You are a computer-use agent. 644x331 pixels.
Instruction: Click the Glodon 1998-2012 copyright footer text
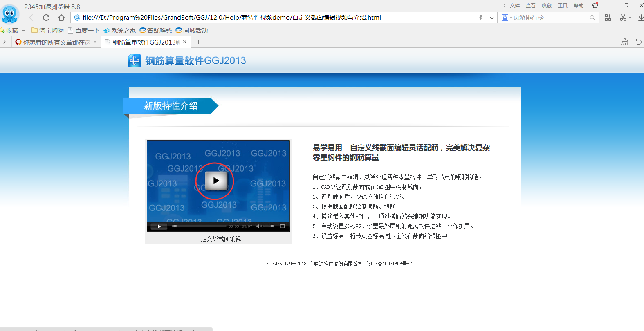coord(339,264)
